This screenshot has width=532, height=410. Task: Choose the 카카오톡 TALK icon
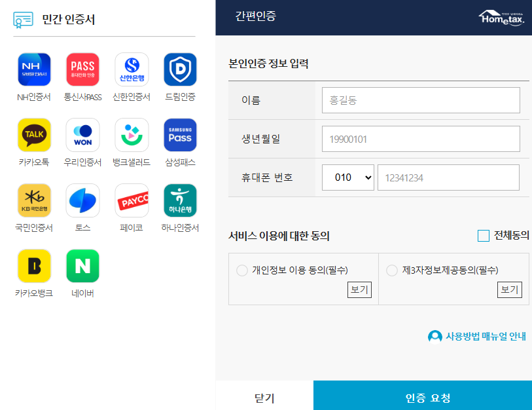[34, 135]
